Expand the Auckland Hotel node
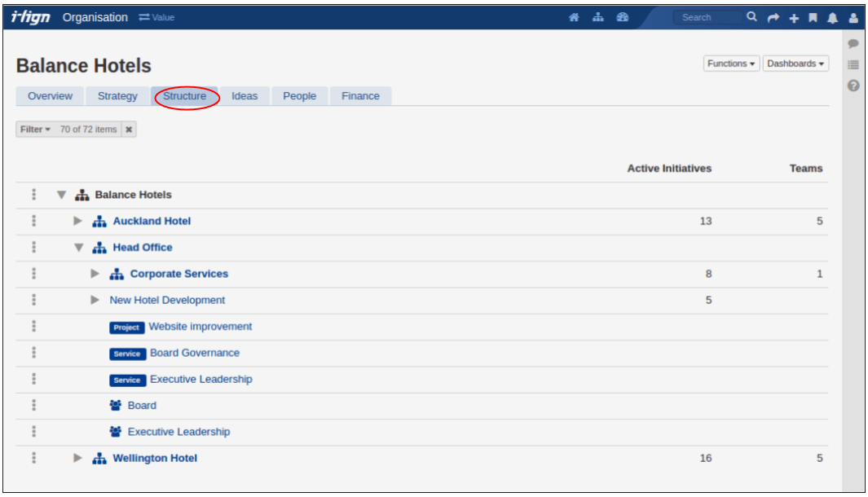868x497 pixels. tap(78, 221)
